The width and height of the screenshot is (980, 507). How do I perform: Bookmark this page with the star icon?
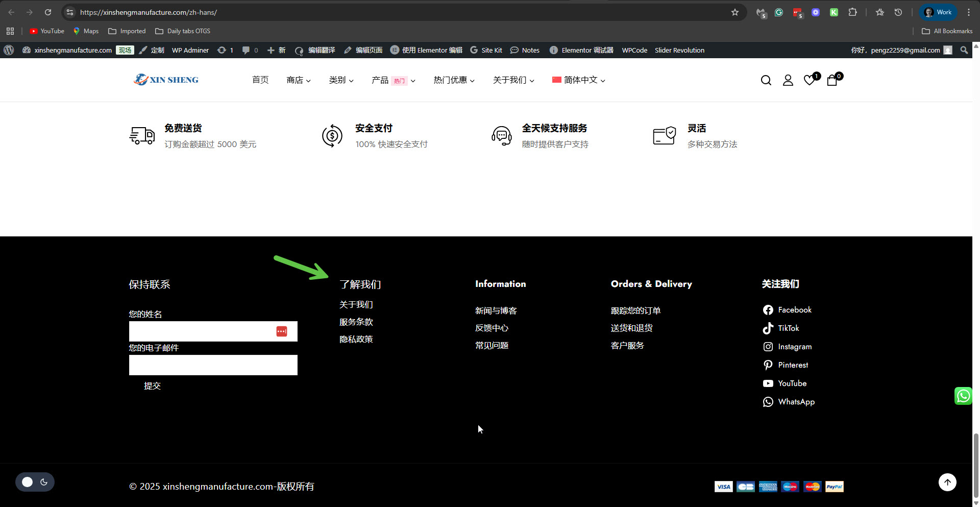pos(735,12)
